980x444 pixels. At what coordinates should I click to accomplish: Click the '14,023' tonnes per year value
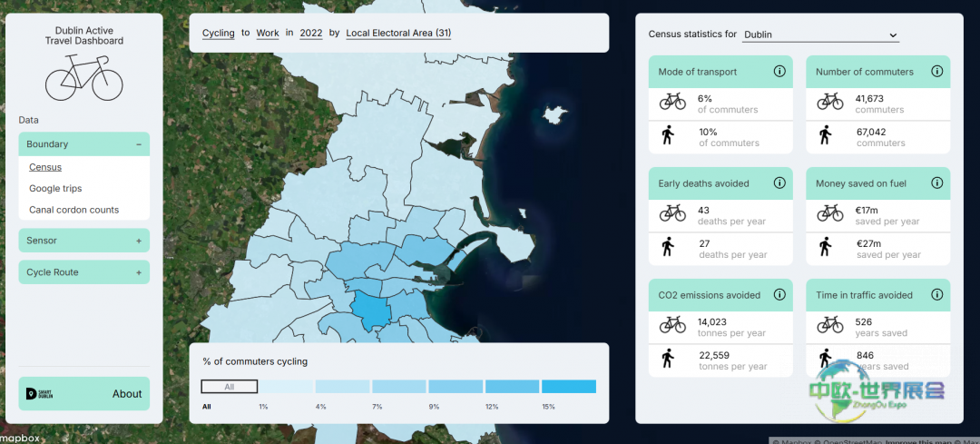(712, 322)
